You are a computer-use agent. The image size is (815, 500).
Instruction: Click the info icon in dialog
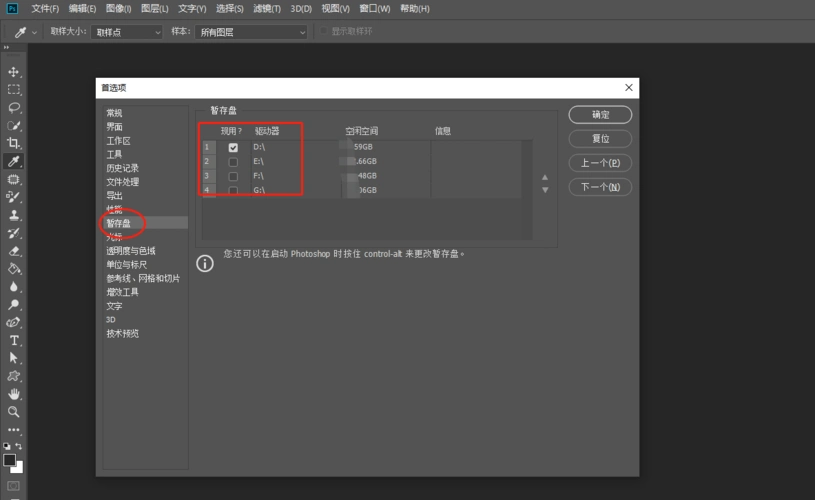click(x=205, y=264)
